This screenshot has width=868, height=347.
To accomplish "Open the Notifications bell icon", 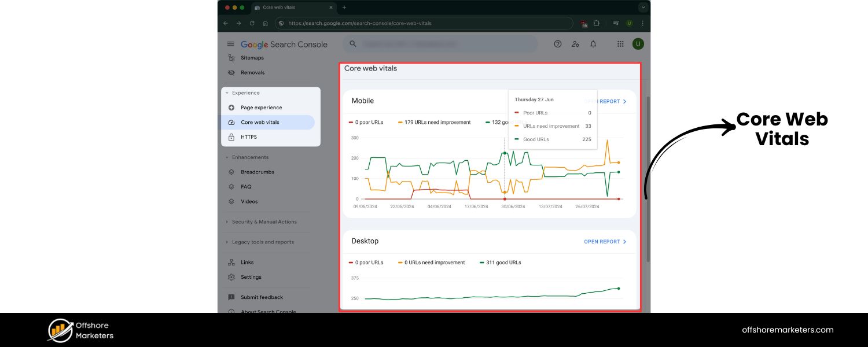I will click(x=593, y=44).
